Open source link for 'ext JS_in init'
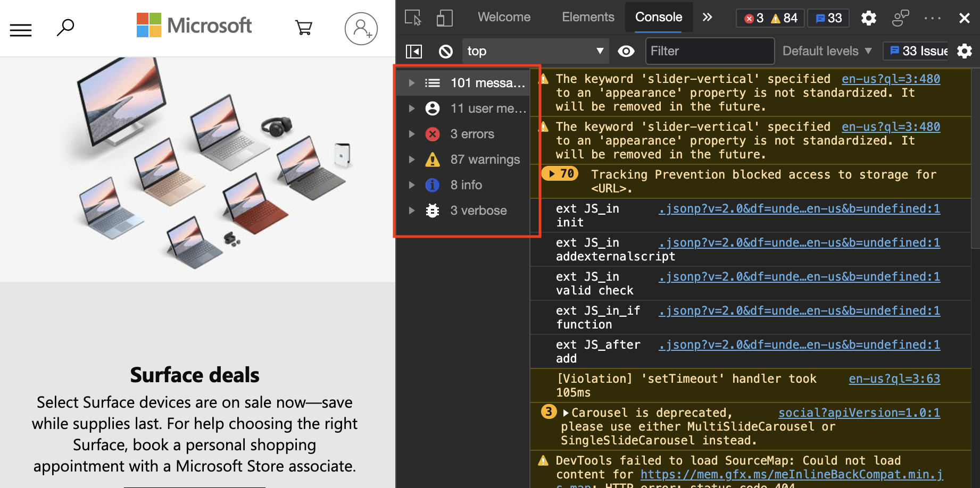 (x=799, y=209)
